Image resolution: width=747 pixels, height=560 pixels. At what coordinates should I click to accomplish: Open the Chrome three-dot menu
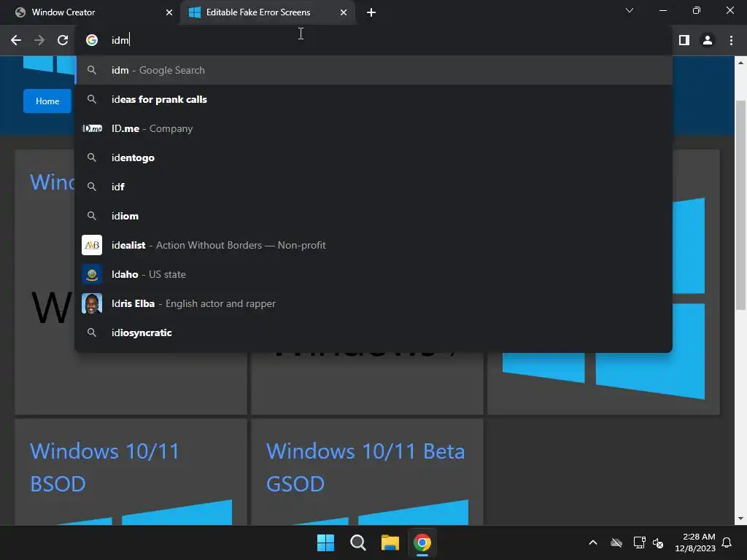731,40
